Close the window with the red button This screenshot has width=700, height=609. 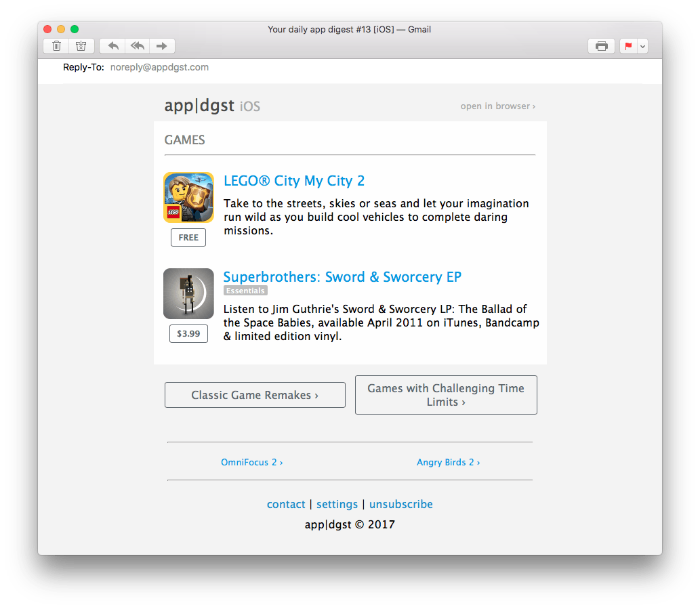point(47,29)
